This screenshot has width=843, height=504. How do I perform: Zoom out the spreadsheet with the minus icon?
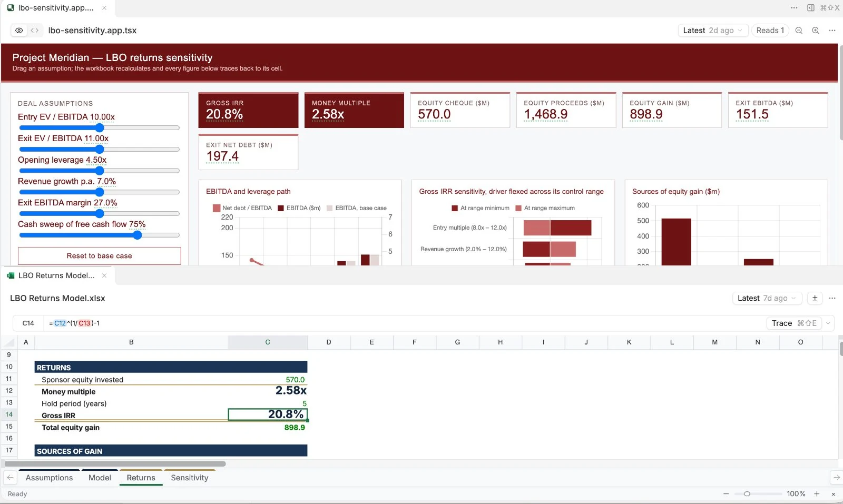coord(726,494)
